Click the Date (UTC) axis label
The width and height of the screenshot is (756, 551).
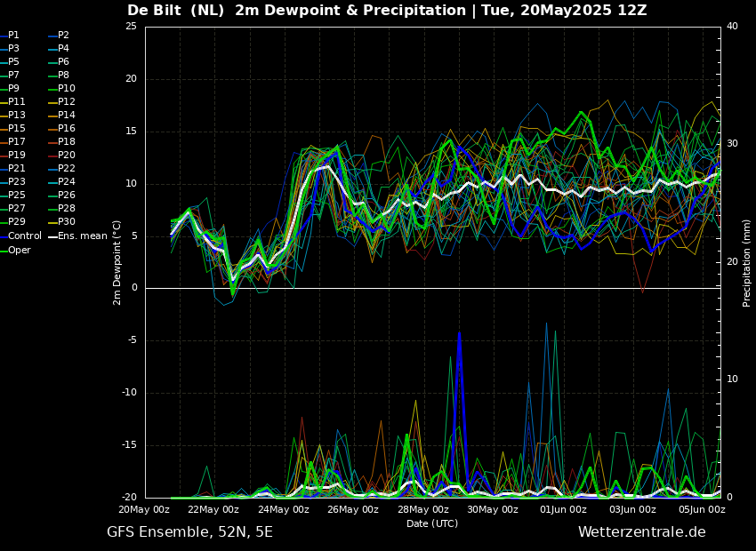[432, 524]
